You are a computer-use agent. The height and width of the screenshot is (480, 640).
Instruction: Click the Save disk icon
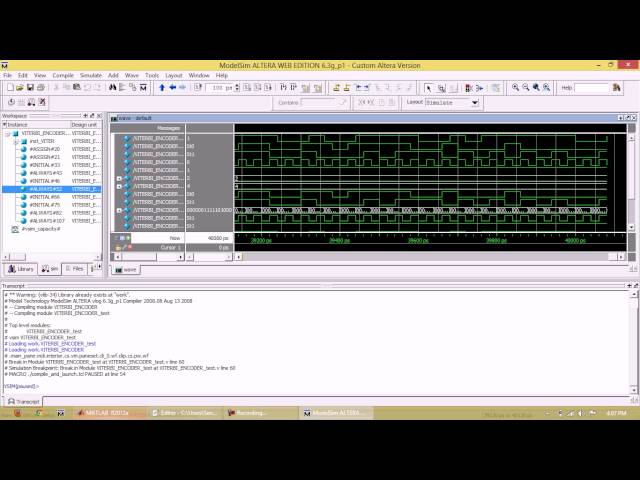pos(30,87)
